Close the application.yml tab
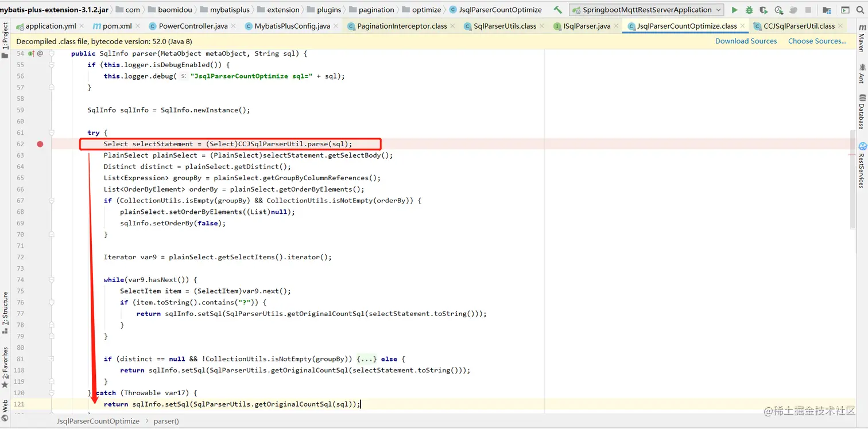Screen dimensions: 868x429 (x=80, y=26)
